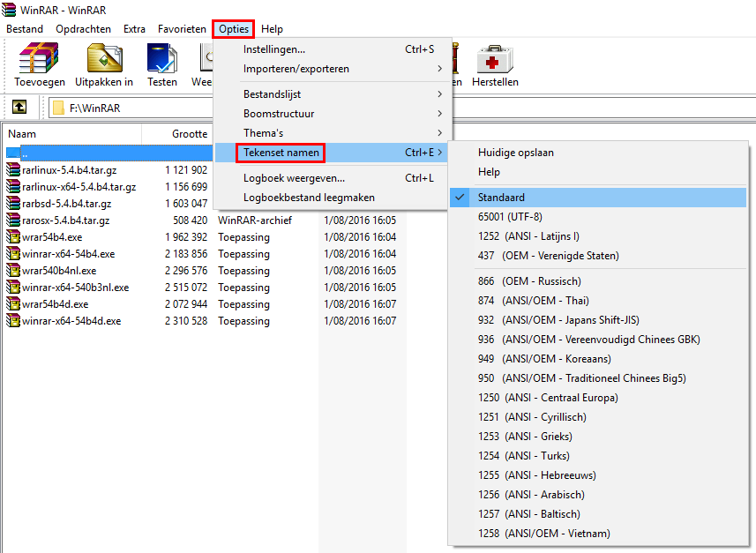This screenshot has height=553, width=756.
Task: Select 949 (ANSI/OEM - Koreaans) charset
Action: click(x=598, y=359)
